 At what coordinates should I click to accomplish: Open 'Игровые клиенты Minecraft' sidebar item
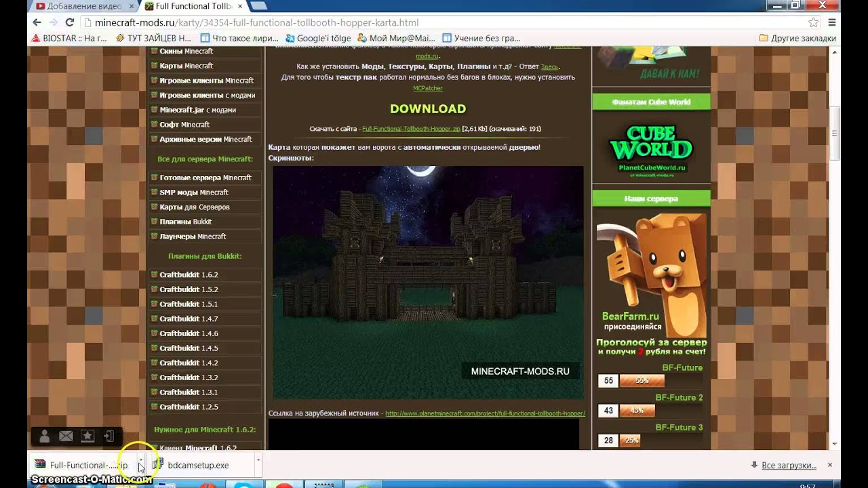pos(205,81)
